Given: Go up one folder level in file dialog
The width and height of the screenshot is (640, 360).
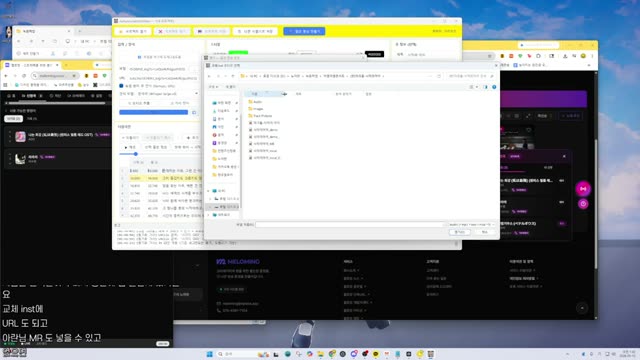Looking at the screenshot, I should point(233,76).
